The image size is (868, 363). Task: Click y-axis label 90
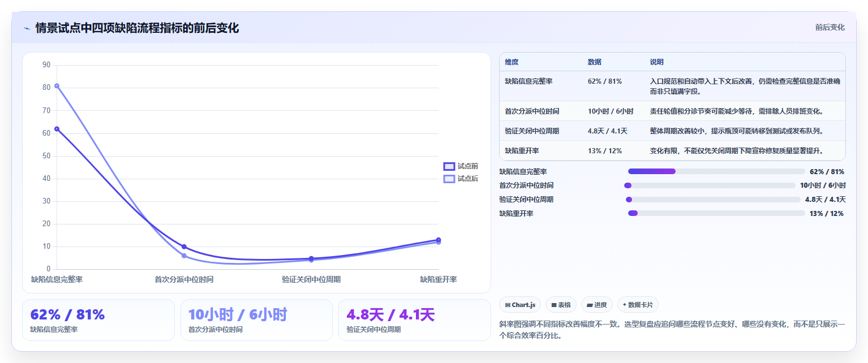coord(46,65)
